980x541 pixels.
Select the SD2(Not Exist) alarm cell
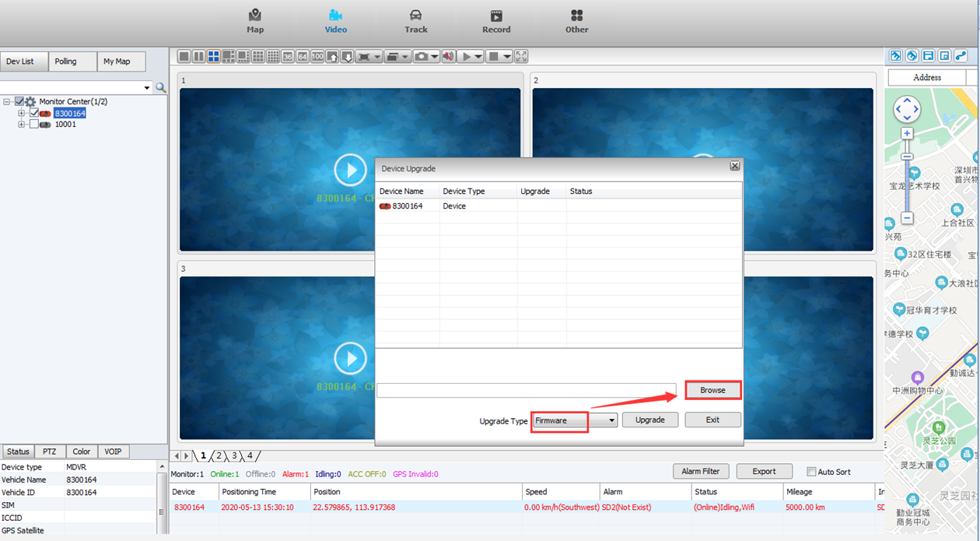pyautogui.click(x=646, y=507)
